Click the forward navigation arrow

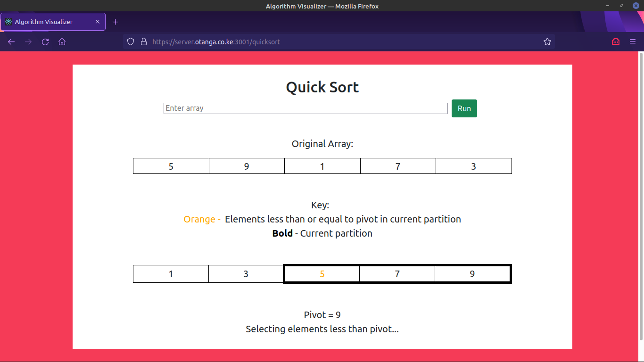click(28, 42)
